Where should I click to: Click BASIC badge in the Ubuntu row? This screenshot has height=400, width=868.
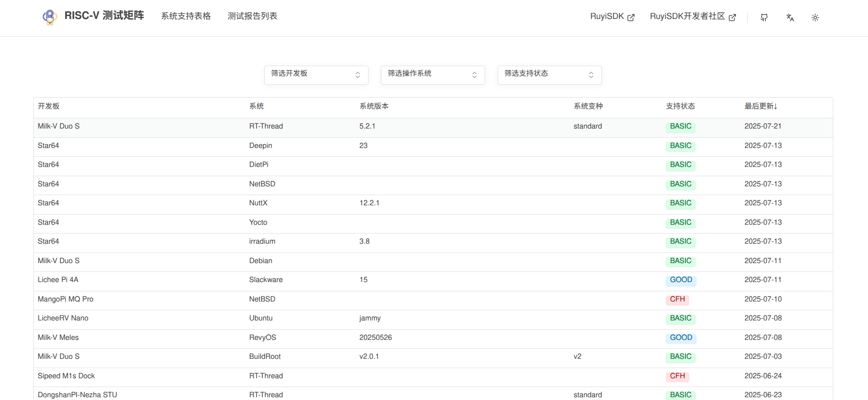(x=681, y=319)
